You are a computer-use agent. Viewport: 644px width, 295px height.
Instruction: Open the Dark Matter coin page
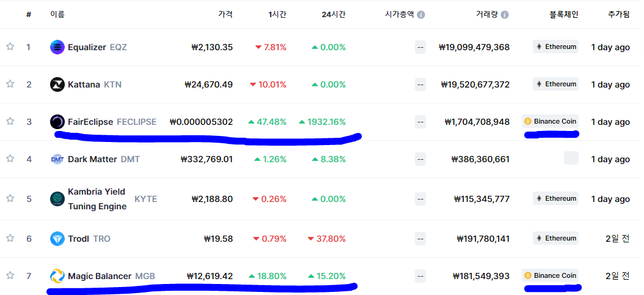pos(92,159)
